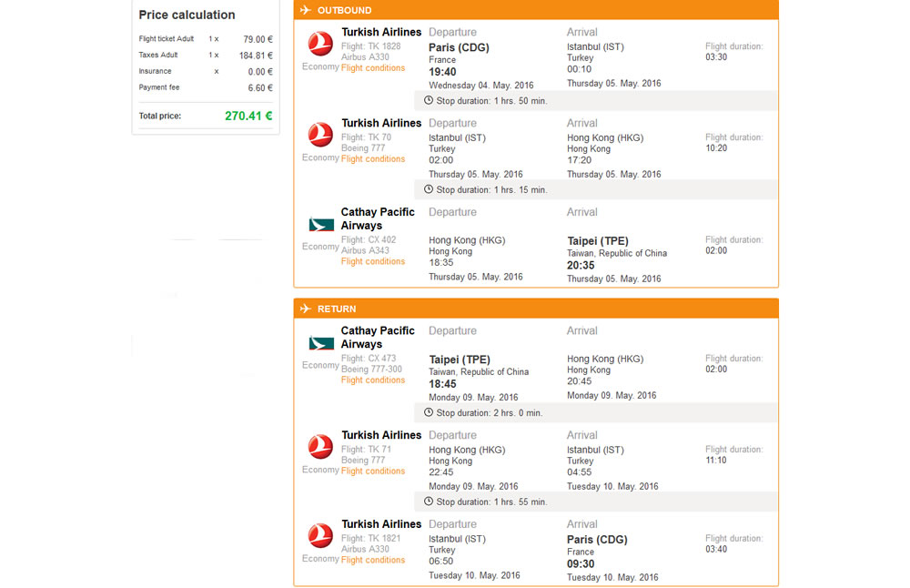The width and height of the screenshot is (910, 588).
Task: Click the Turkish Airlines logo for flight TK 71
Action: (320, 447)
